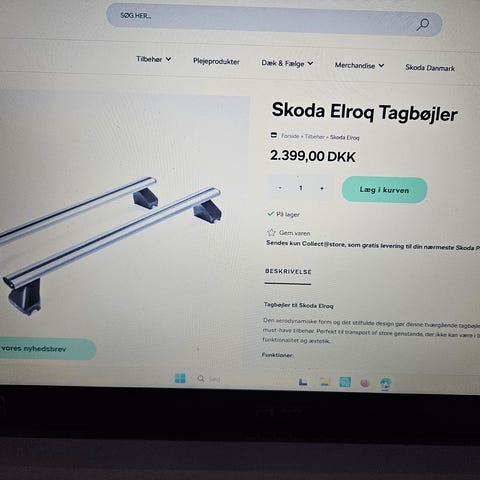Screen dimensions: 480x480
Task: Open the Plejeprodukter menu item
Action: (216, 61)
